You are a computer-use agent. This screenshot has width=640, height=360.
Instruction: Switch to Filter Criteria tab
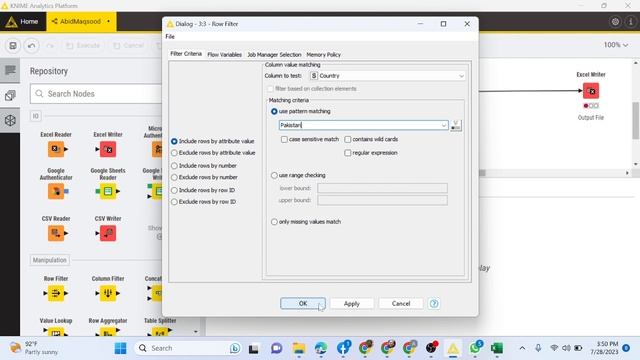pos(186,54)
